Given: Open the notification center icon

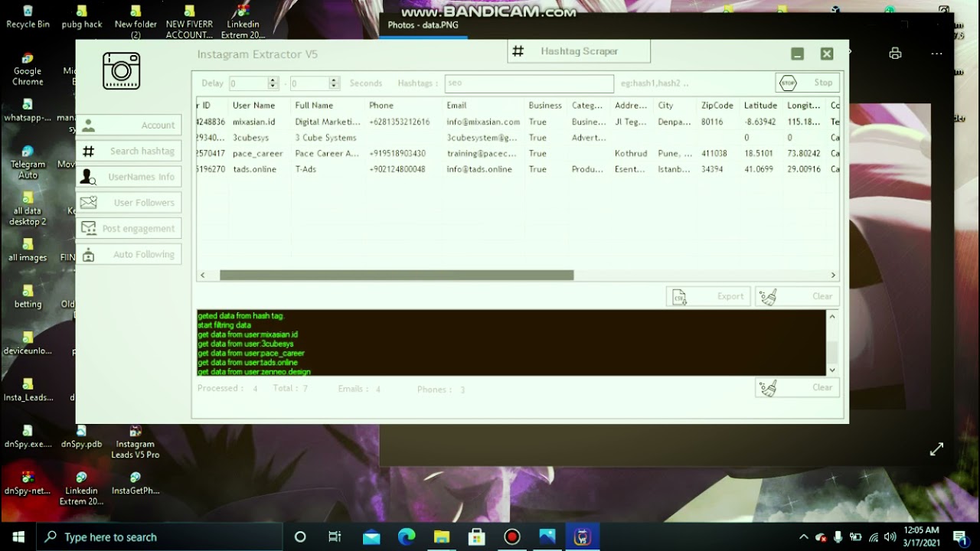Looking at the screenshot, I should pos(959,537).
